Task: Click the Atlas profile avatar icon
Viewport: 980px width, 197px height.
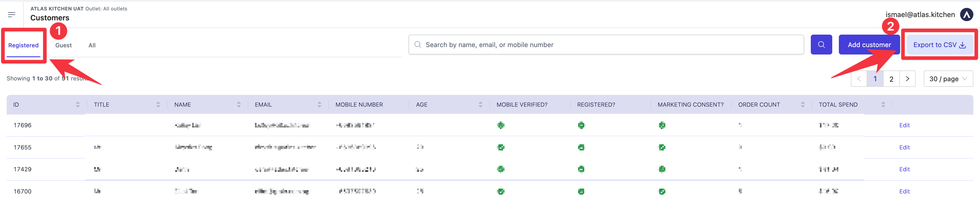Action: point(966,15)
